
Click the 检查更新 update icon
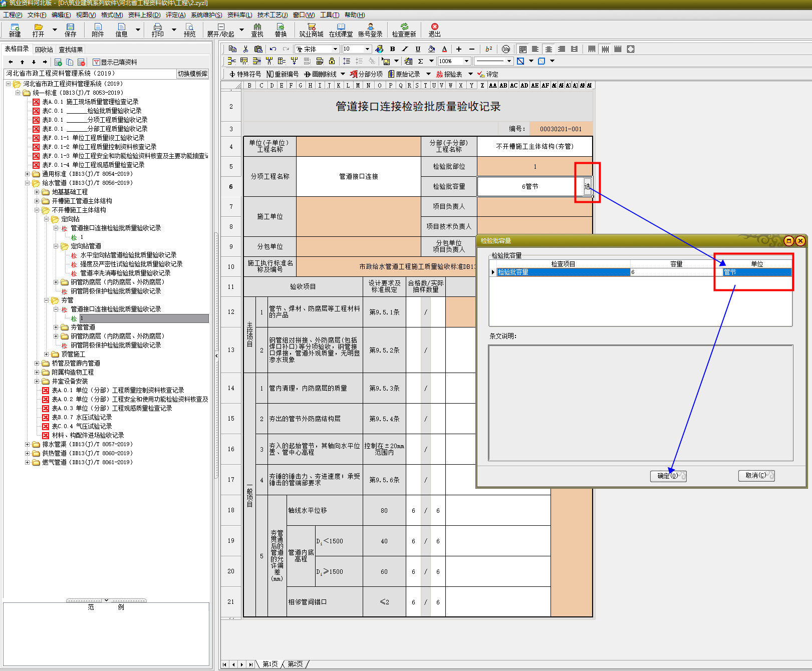pyautogui.click(x=404, y=30)
